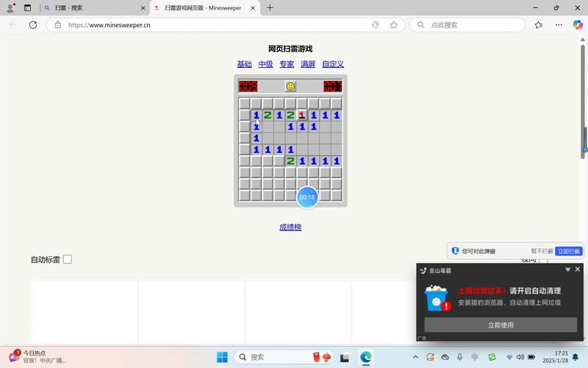Reveal the top-right unopened minesweeper cell
The height and width of the screenshot is (368, 588).
click(337, 103)
